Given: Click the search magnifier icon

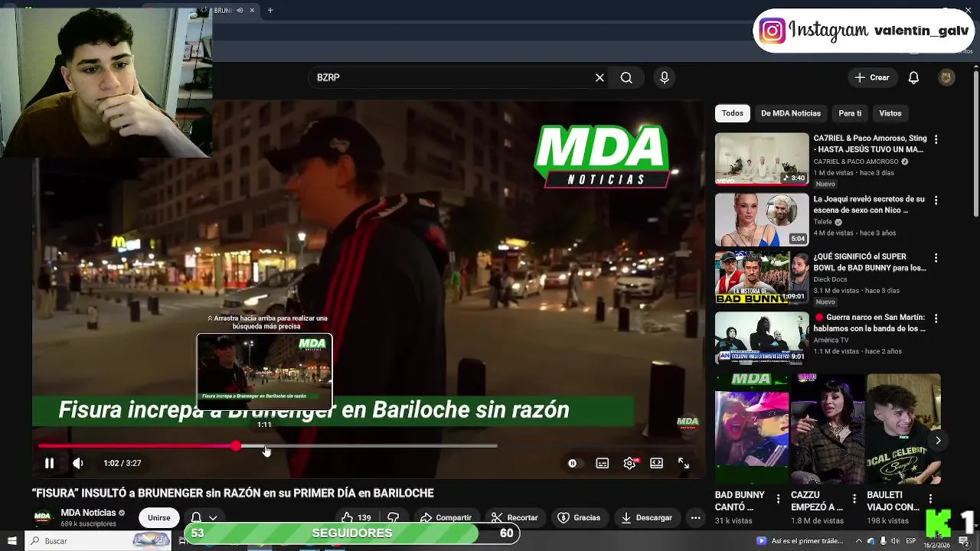Looking at the screenshot, I should [626, 77].
